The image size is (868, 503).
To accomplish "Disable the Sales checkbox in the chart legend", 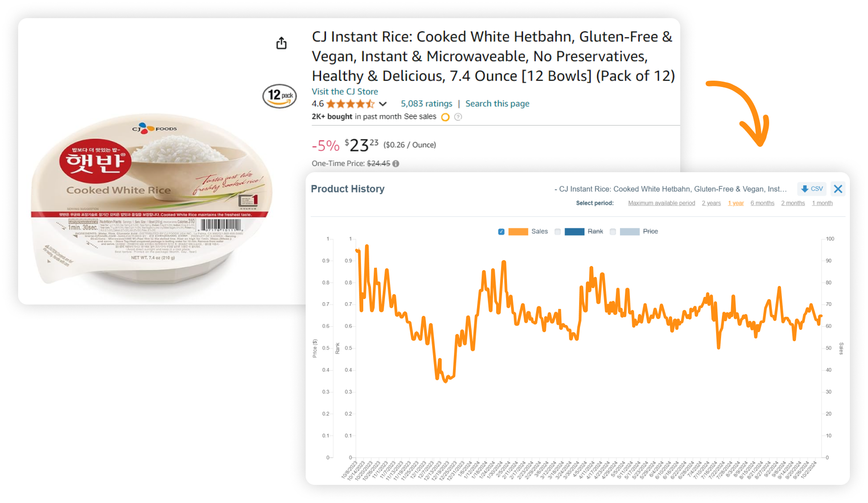I will tap(501, 231).
